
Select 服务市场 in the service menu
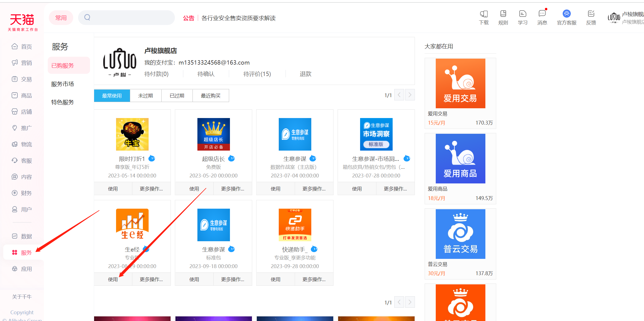(x=63, y=84)
